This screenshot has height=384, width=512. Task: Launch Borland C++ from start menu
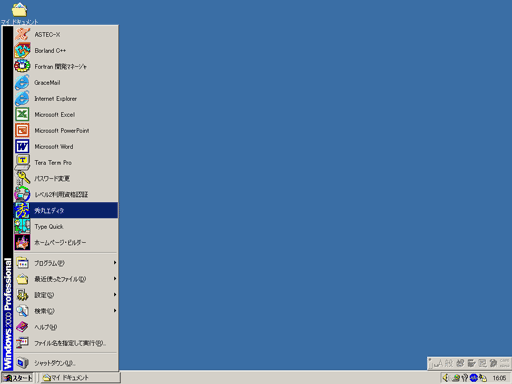point(65,50)
